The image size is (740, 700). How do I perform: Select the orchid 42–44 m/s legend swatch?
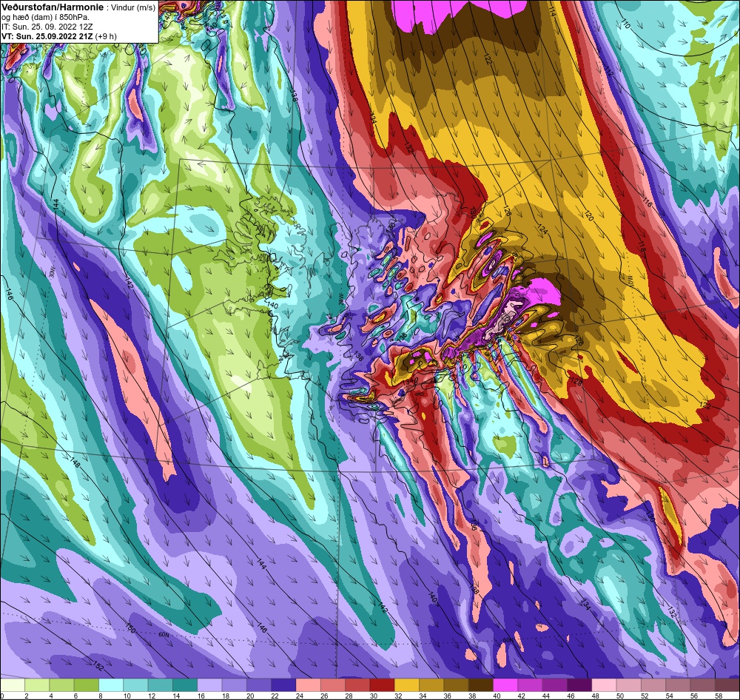[530, 685]
